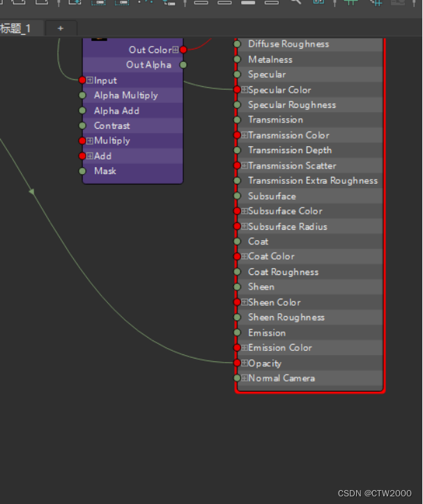
Task: Click the Transmission Scatter red port
Action: [238, 166]
